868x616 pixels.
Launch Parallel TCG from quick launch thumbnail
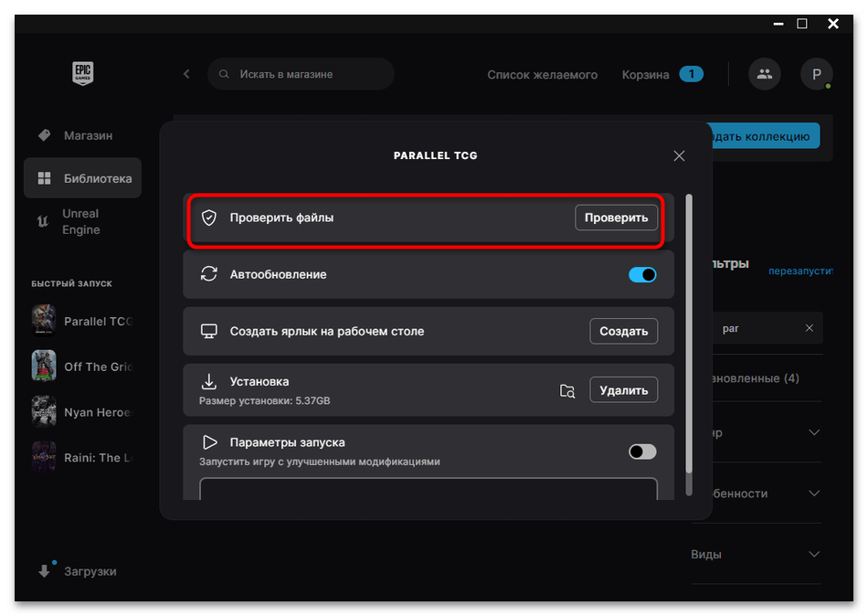pos(44,320)
